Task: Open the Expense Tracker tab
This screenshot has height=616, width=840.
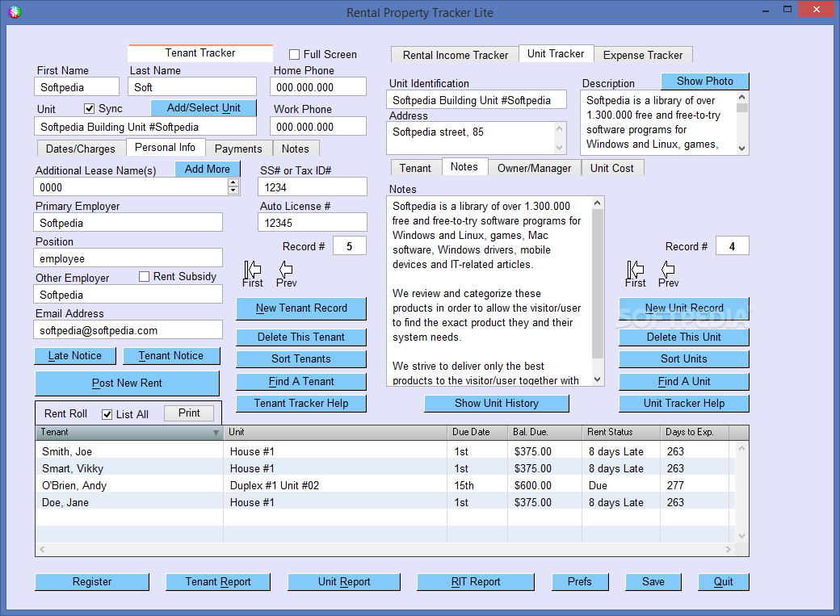Action: 643,55
